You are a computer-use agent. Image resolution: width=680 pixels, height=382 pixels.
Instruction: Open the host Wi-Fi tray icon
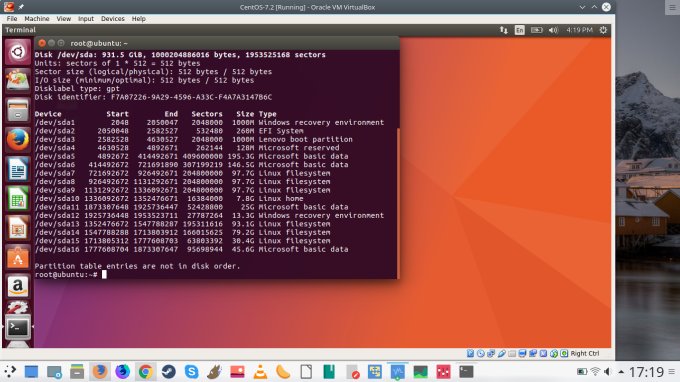pyautogui.click(x=595, y=372)
